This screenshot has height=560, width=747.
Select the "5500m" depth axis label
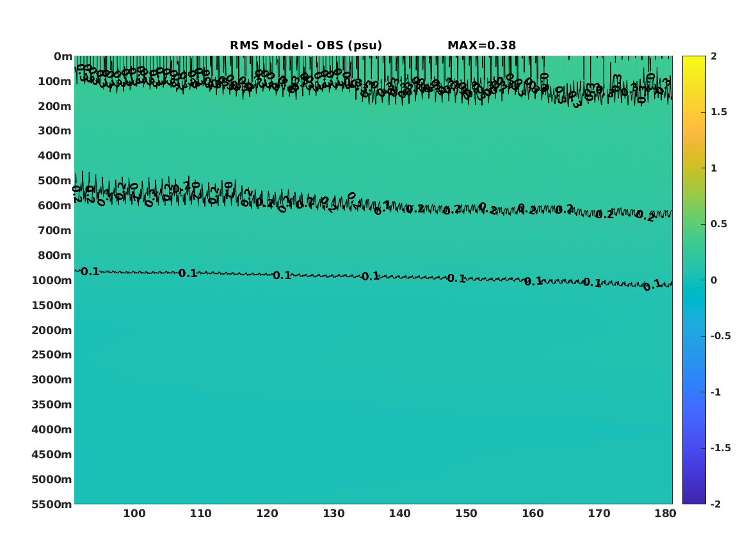[52, 504]
